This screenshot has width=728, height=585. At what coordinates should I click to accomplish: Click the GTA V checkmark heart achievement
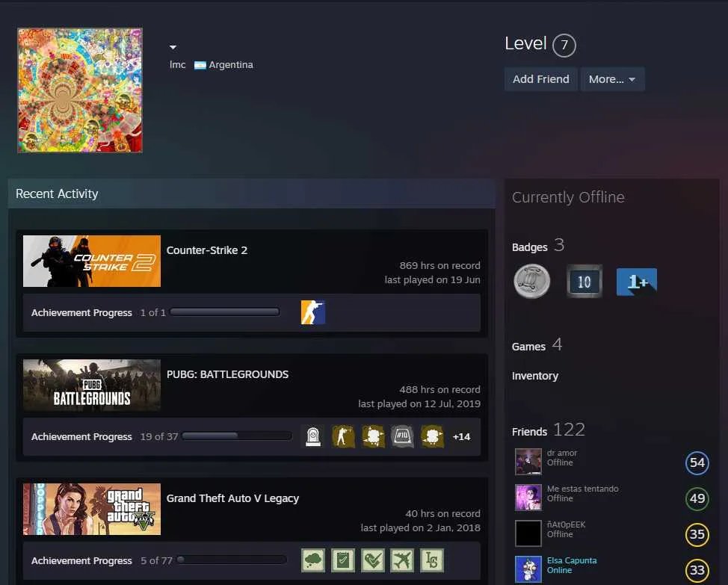click(x=373, y=560)
